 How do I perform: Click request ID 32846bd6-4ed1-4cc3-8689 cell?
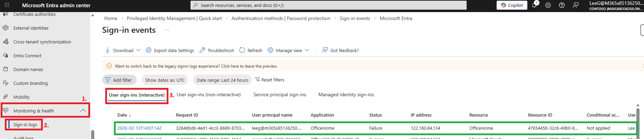click(210, 128)
